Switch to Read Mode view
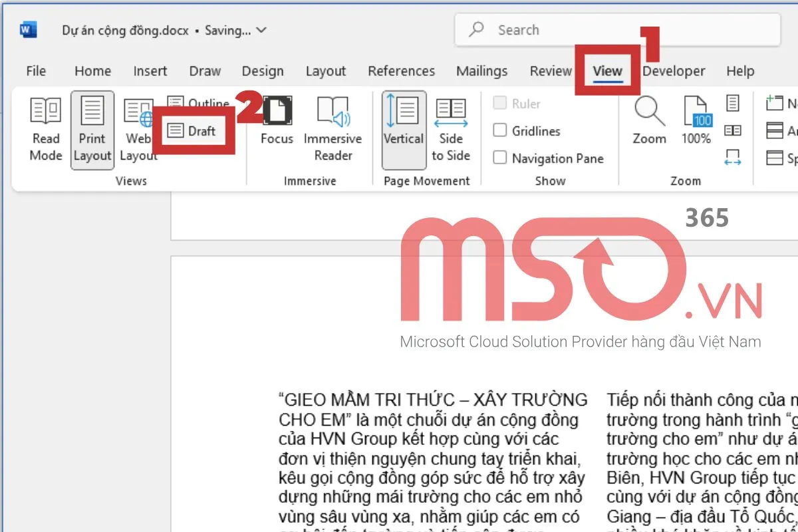The width and height of the screenshot is (798, 532). pos(46,130)
